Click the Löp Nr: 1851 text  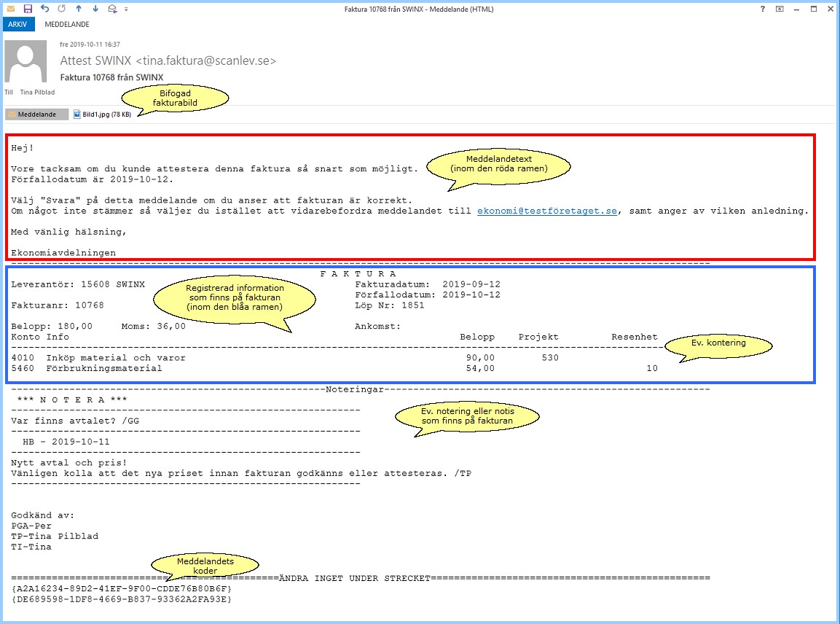point(390,305)
